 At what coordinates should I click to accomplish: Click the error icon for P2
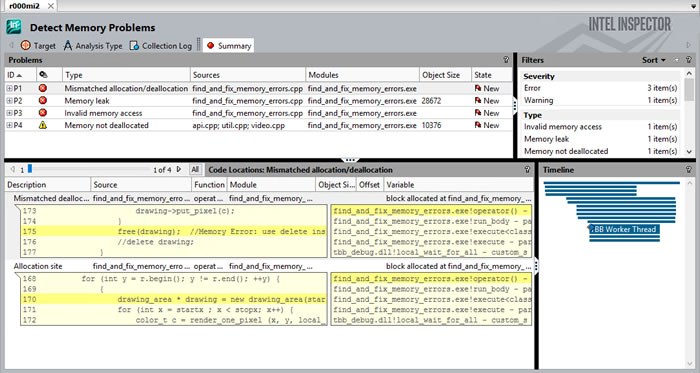point(43,101)
